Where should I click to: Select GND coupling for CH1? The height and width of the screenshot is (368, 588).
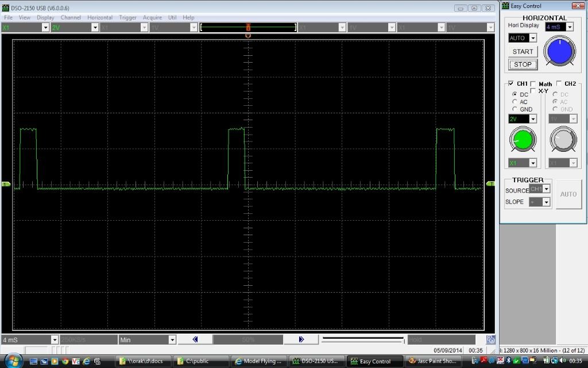click(x=514, y=109)
